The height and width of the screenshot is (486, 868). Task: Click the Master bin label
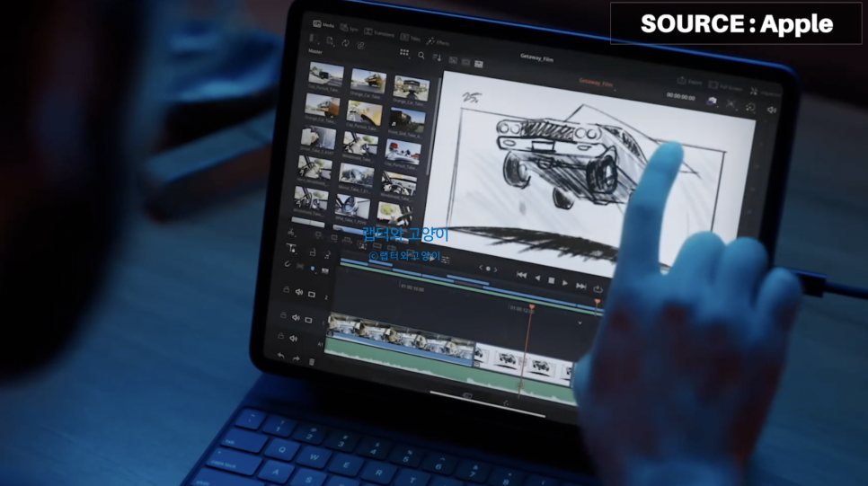pos(315,51)
